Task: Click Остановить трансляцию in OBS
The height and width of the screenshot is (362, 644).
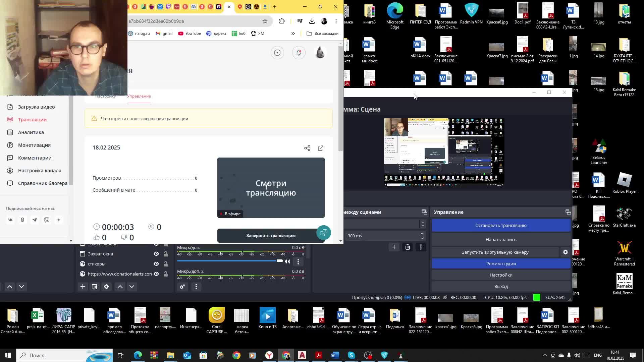Action: coord(501,226)
